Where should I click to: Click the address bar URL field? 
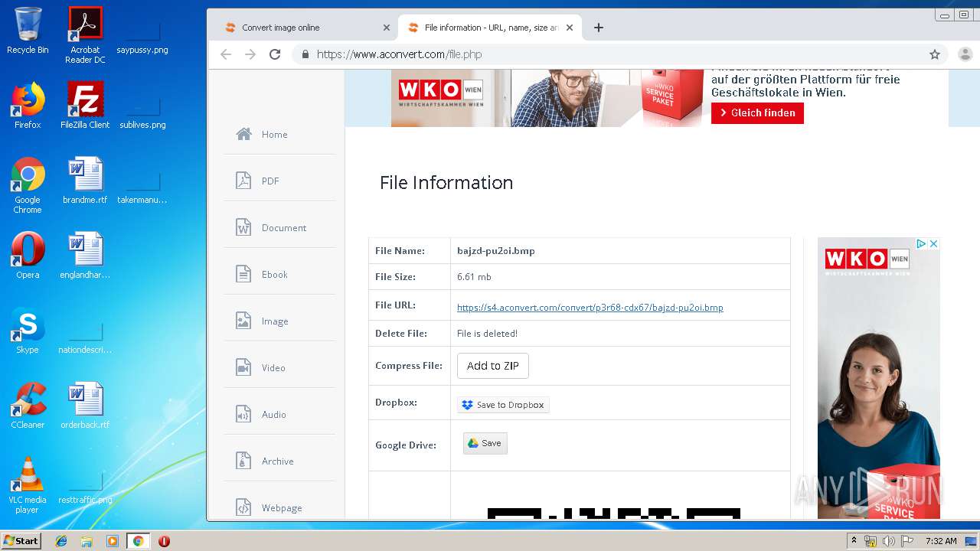(x=612, y=54)
